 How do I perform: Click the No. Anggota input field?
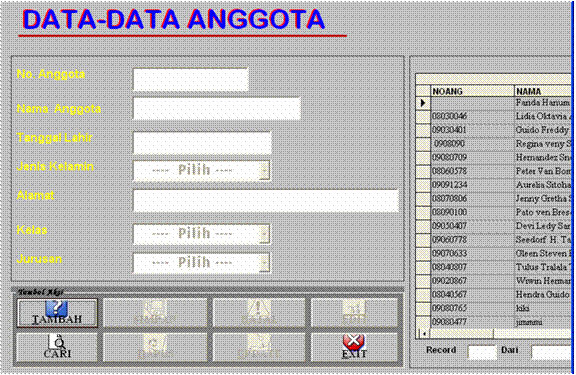(x=191, y=79)
